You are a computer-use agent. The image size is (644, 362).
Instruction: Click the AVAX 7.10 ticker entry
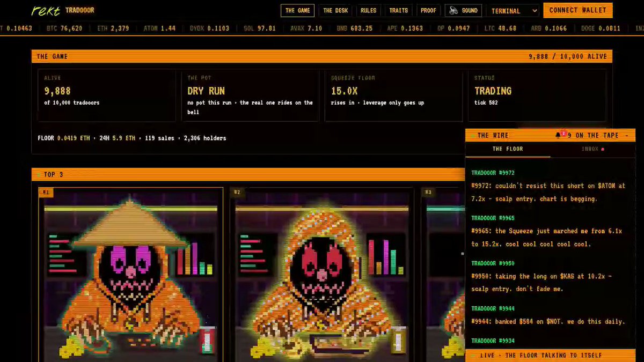pos(306,28)
